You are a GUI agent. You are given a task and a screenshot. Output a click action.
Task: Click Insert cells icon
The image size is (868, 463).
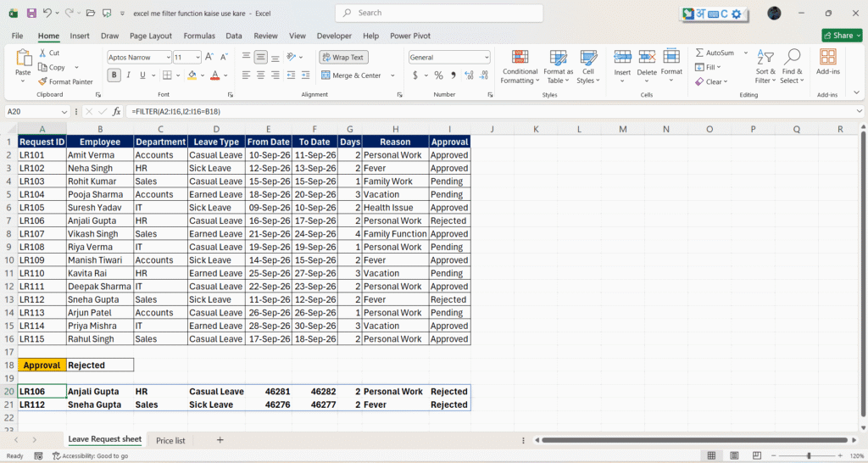pyautogui.click(x=622, y=57)
